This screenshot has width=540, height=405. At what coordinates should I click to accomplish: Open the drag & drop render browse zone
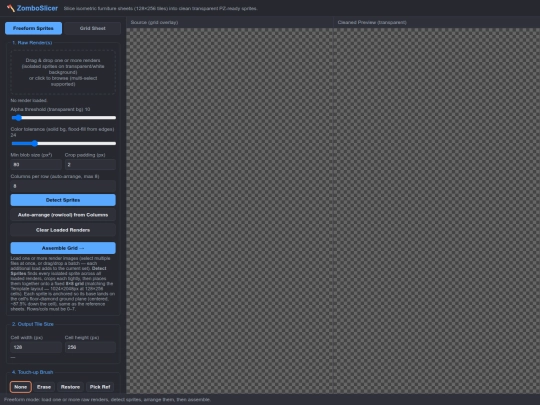tap(63, 72)
